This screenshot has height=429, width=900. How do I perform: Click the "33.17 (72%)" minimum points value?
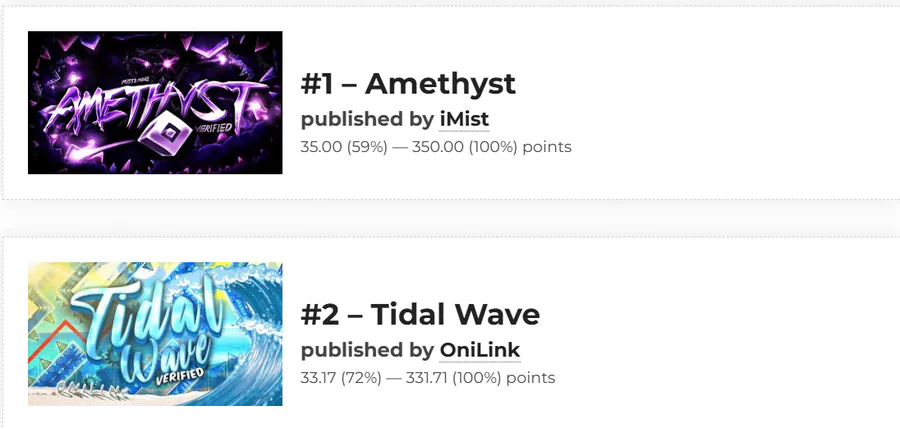pyautogui.click(x=341, y=378)
